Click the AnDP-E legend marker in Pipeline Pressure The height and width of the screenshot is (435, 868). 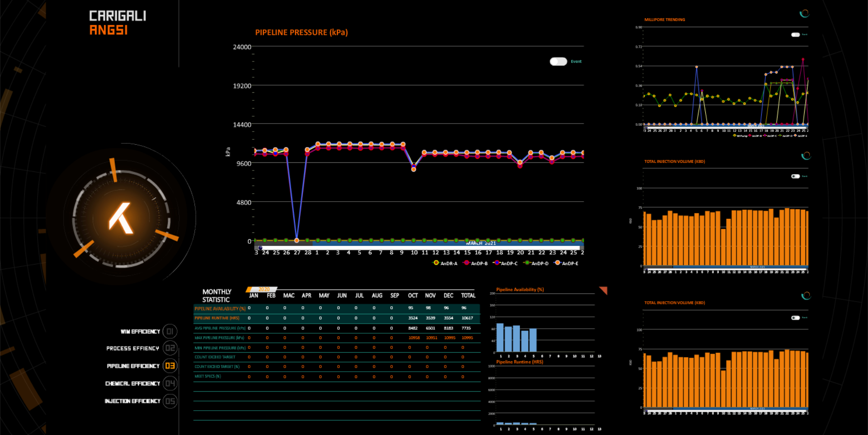pyautogui.click(x=557, y=263)
